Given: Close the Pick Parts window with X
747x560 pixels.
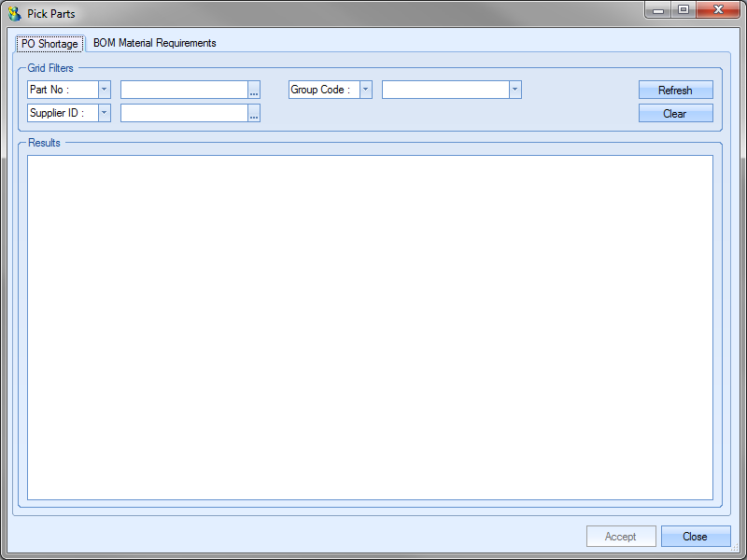Looking at the screenshot, I should pos(718,10).
